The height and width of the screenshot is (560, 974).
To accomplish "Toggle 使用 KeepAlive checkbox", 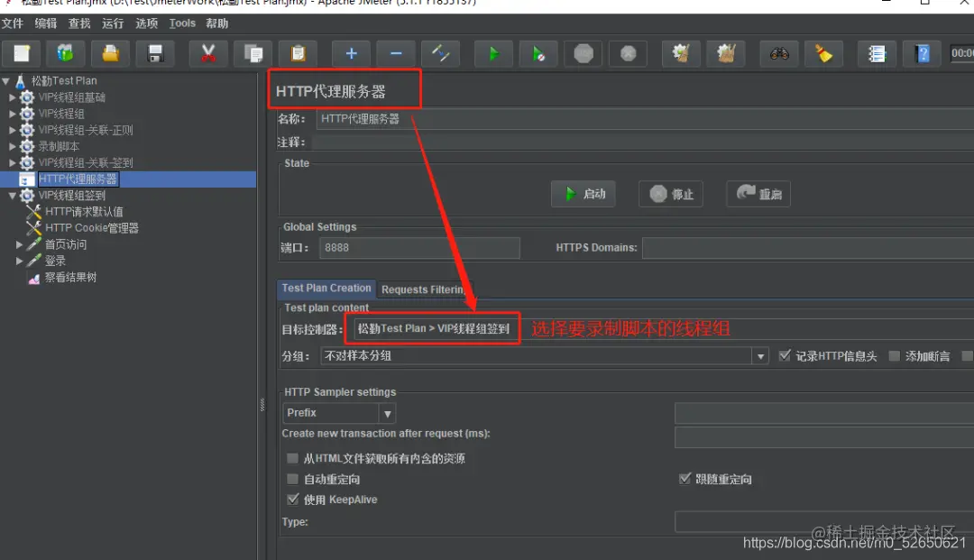I will tap(292, 500).
